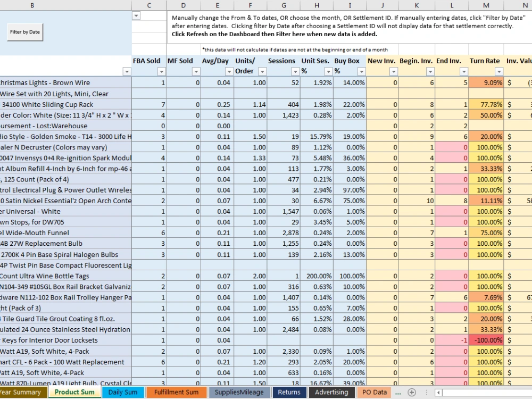Screen dimensions: 532x399
Task: Select end inventory -1 cell
Action: pos(452,340)
